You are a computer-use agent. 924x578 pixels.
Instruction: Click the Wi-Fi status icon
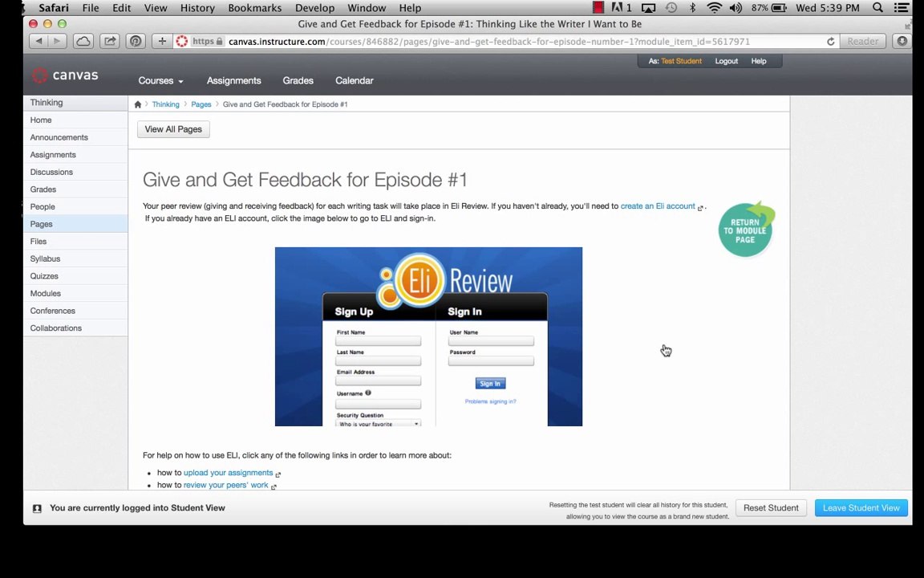[714, 8]
